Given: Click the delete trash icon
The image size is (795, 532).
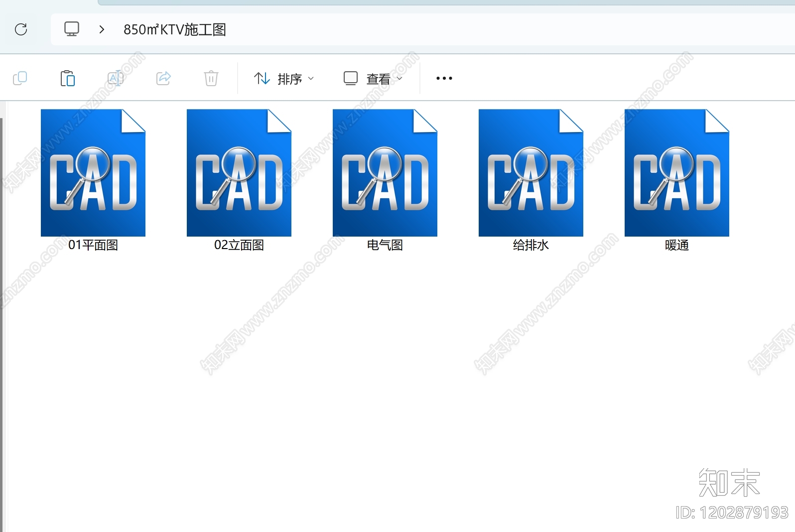Looking at the screenshot, I should coord(211,78).
